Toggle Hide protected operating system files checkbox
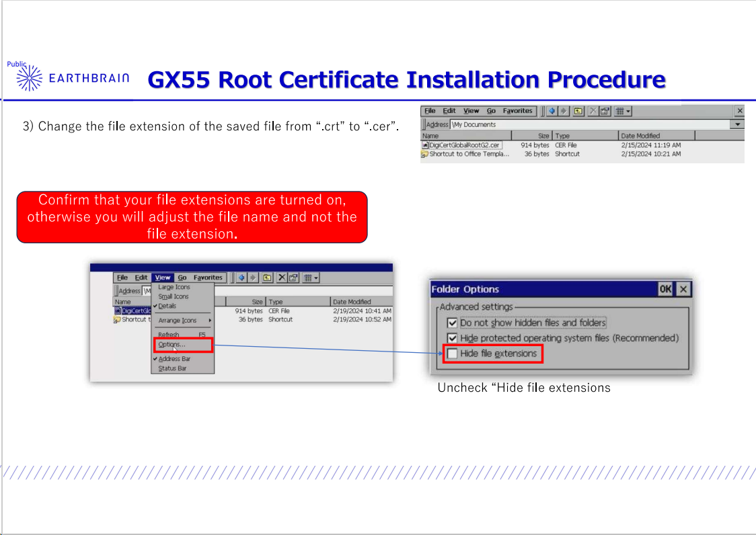This screenshot has height=535, width=756. 452,338
